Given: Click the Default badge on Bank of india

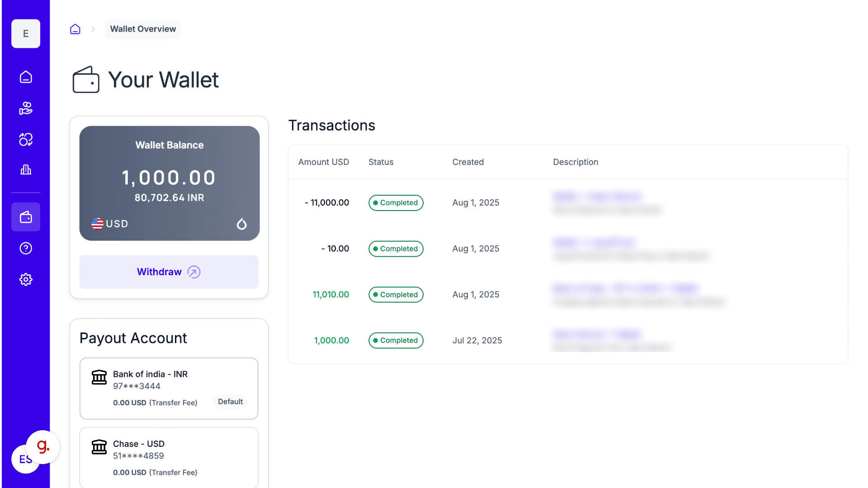Looking at the screenshot, I should tap(230, 402).
